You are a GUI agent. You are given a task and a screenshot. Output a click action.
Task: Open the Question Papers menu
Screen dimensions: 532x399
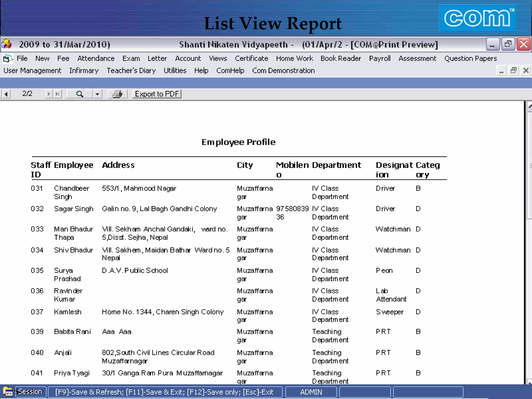coord(470,58)
